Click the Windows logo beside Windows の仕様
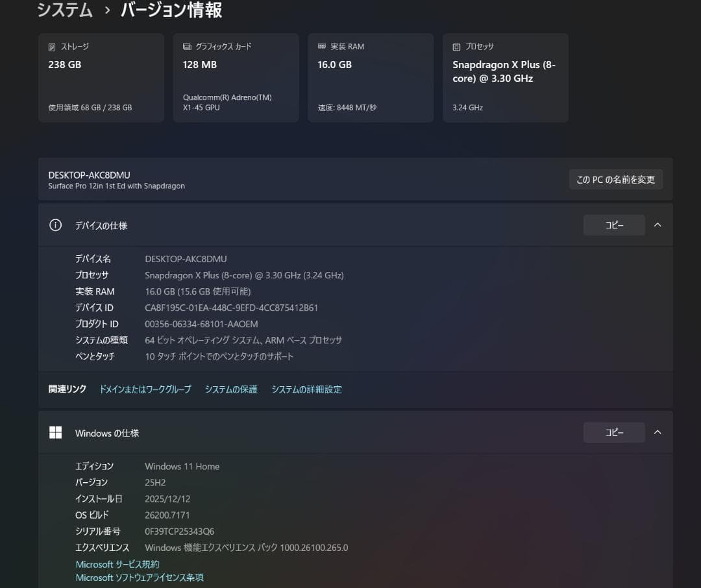The height and width of the screenshot is (588, 701). click(55, 432)
